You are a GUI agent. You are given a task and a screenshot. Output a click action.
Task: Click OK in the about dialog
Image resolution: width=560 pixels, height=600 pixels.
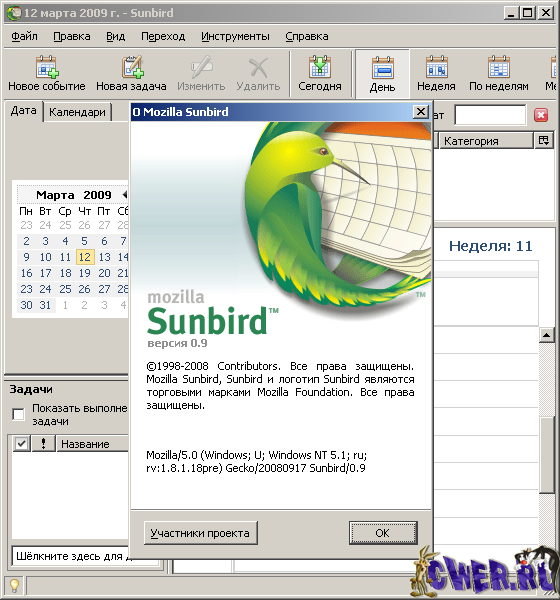(383, 533)
